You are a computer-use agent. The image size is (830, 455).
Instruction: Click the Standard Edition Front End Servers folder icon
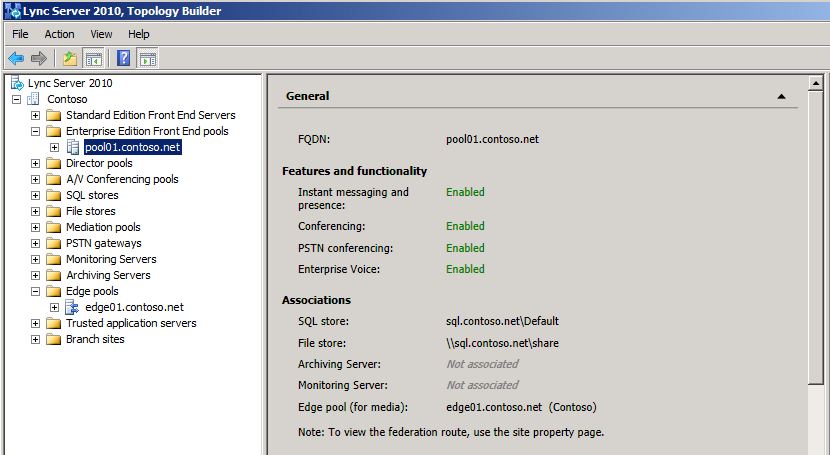(x=53, y=115)
